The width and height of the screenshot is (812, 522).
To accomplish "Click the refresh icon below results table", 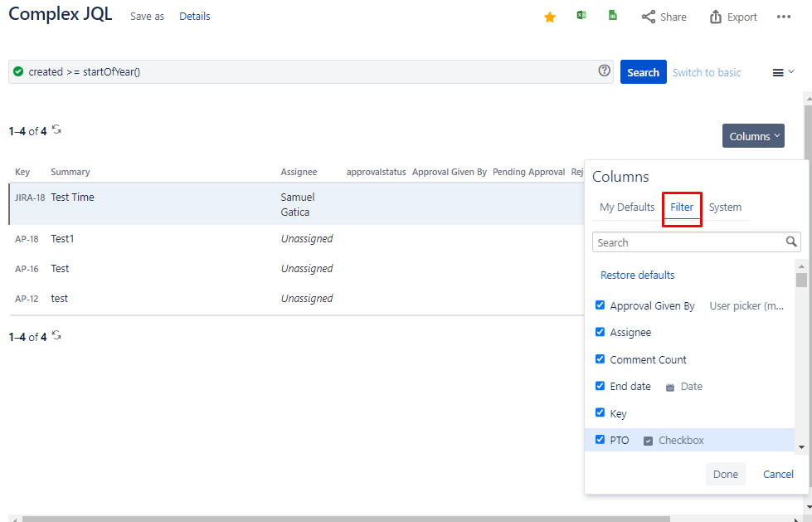I will [x=56, y=335].
